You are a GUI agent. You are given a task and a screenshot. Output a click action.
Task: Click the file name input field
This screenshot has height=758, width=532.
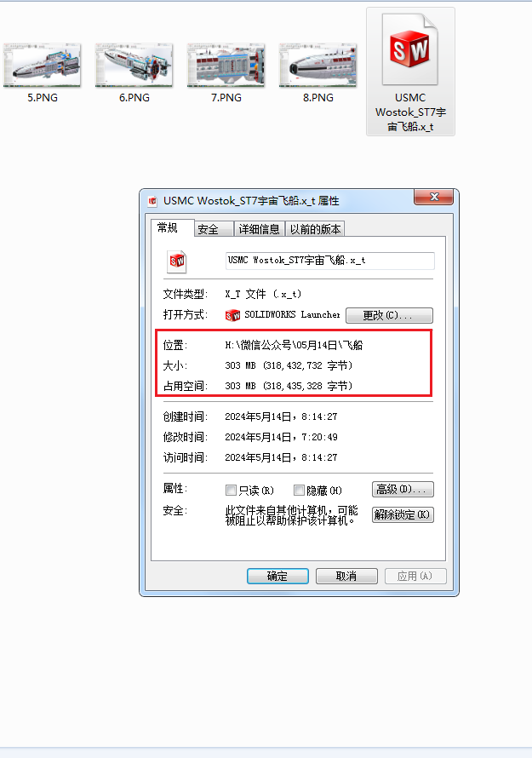click(x=330, y=261)
